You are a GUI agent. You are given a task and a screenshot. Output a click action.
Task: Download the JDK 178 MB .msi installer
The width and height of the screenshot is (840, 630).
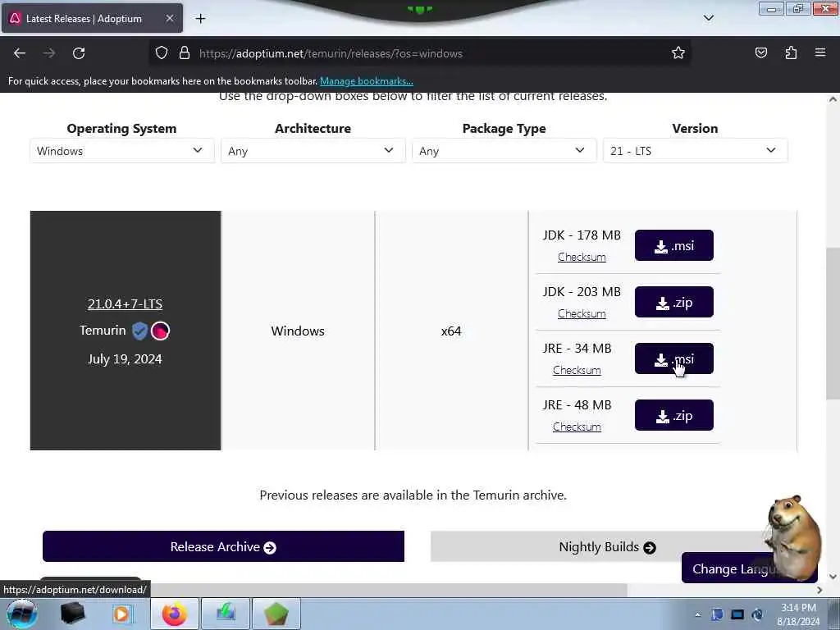674,246
